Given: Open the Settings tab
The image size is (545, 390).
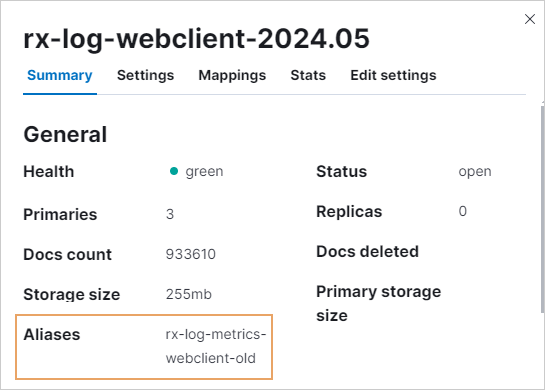Looking at the screenshot, I should click(x=145, y=75).
